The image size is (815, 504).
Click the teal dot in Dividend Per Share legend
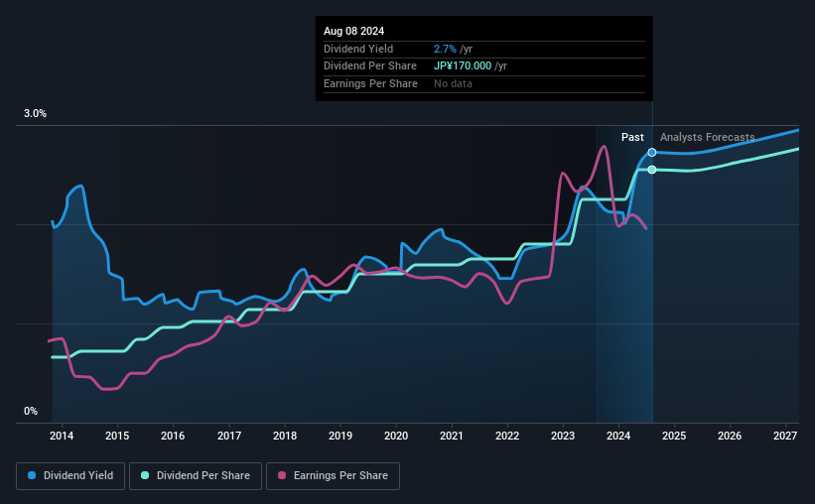tap(145, 475)
